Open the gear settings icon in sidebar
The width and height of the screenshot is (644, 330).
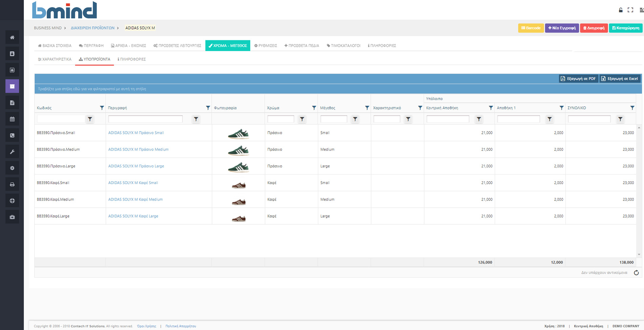coord(12,168)
